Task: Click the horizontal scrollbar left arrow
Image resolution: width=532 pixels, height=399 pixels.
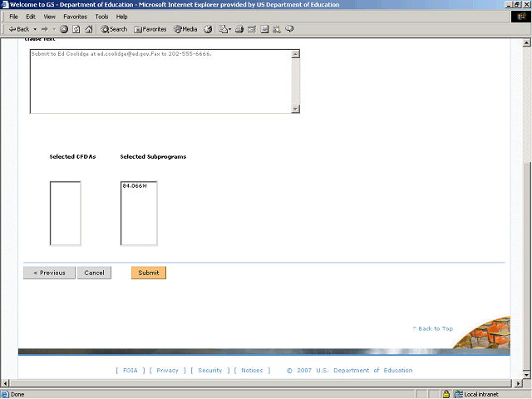Action: 5,383
